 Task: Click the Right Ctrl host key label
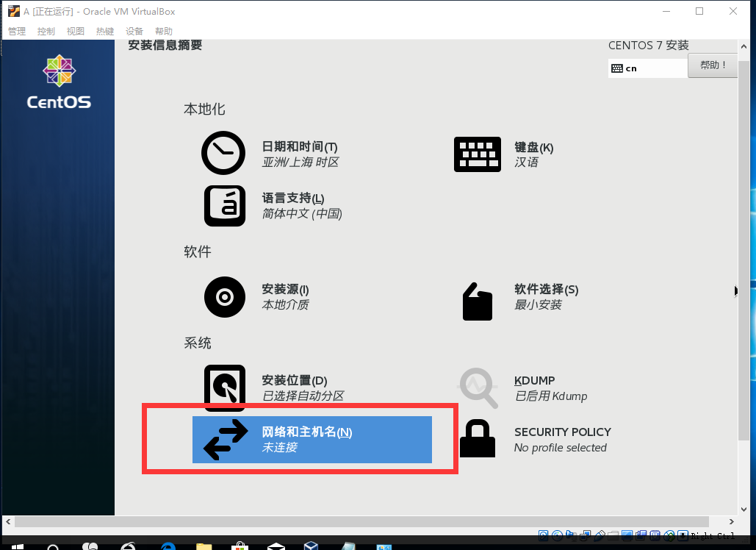coord(713,535)
